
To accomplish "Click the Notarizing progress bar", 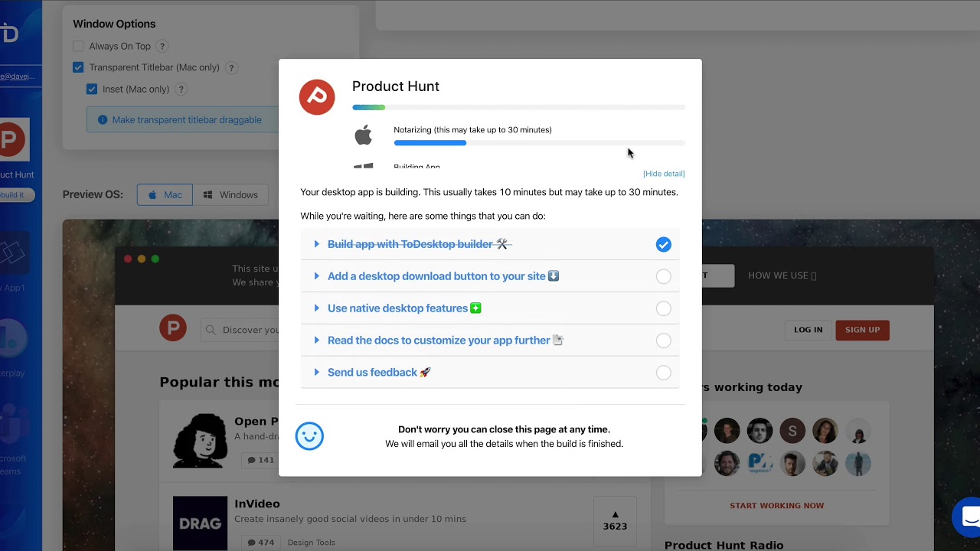I will 539,143.
